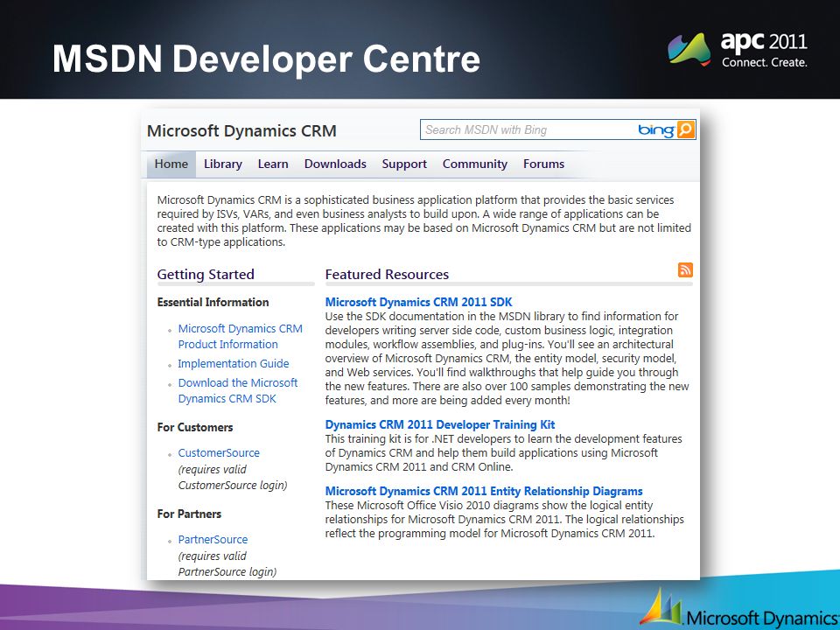Open the Implementation Guide link
The image size is (840, 630).
point(234,364)
